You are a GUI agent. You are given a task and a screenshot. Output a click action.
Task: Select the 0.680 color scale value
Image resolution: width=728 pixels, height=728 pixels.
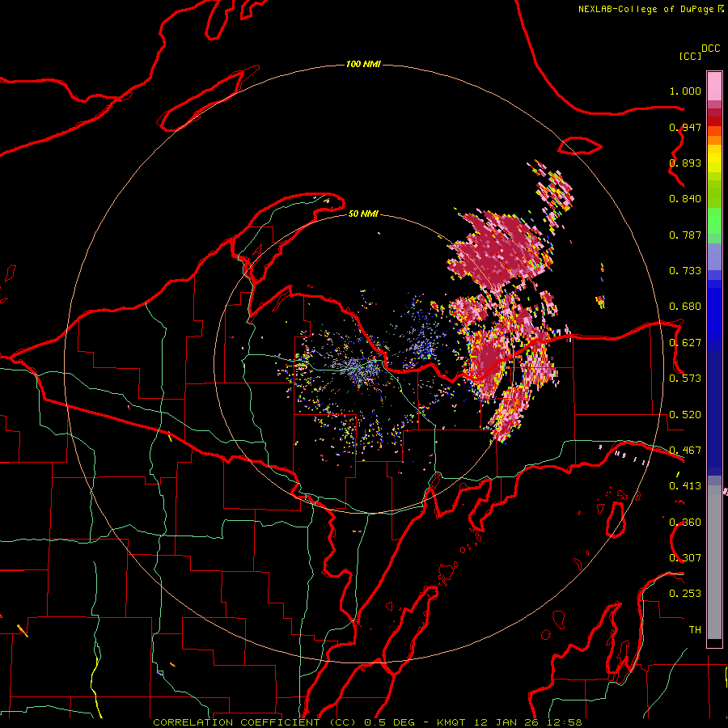click(685, 307)
